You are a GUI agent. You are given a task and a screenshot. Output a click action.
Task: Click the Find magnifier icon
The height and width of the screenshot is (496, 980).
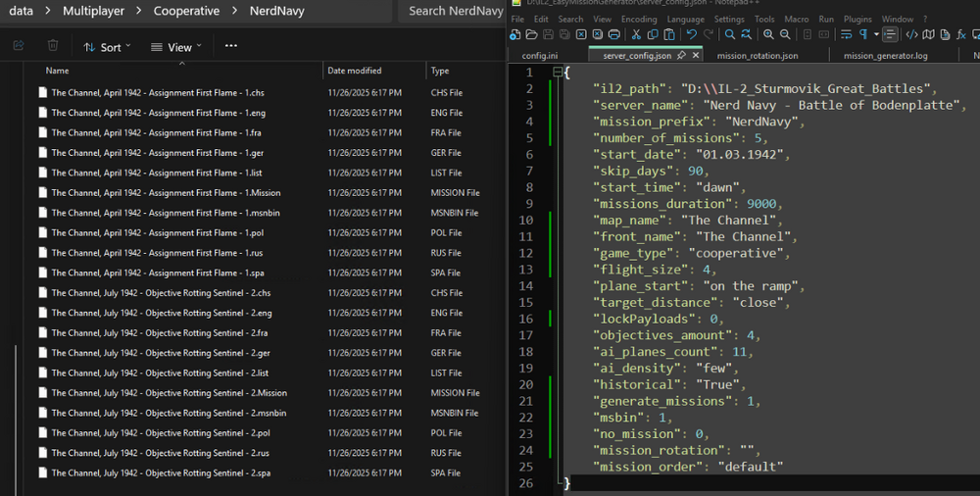click(x=730, y=34)
